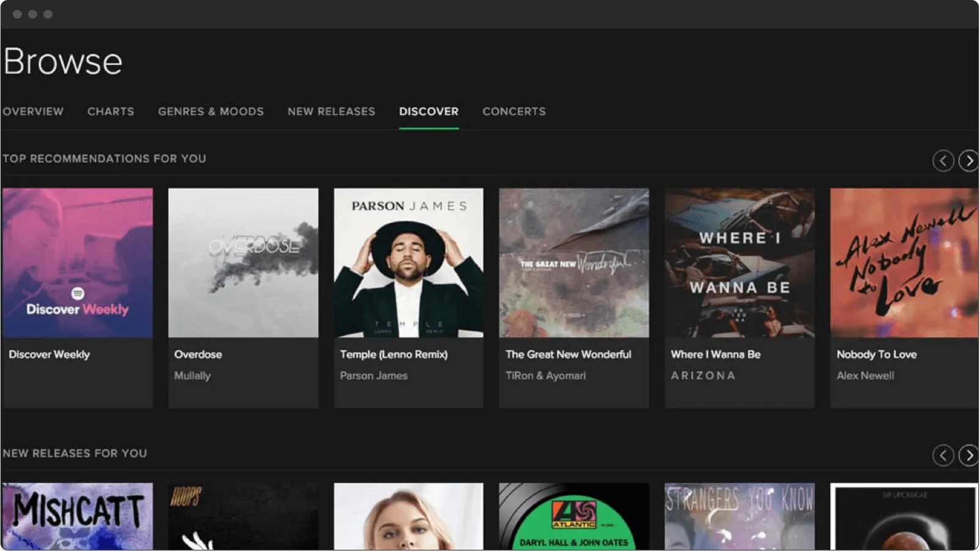The image size is (980, 551).
Task: Click the left arrow beside New Releases For You
Action: coord(943,455)
